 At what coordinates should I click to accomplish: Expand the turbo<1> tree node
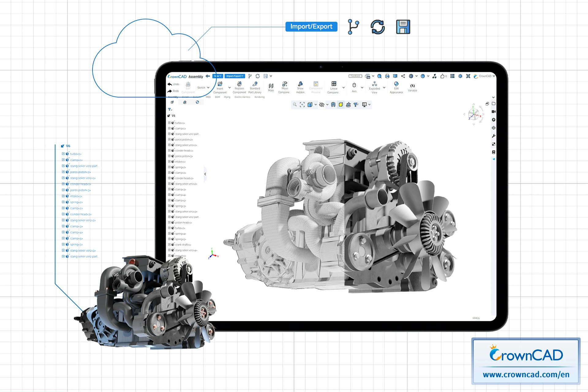(x=169, y=123)
